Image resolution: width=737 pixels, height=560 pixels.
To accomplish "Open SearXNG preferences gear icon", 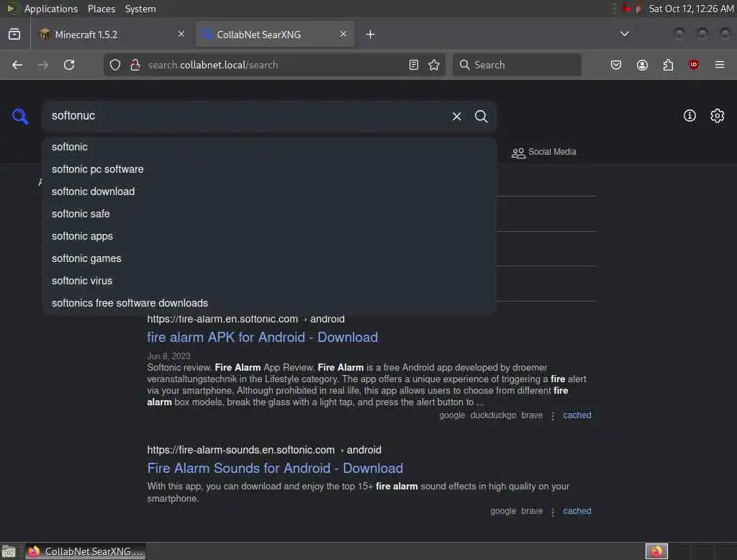I will [718, 116].
